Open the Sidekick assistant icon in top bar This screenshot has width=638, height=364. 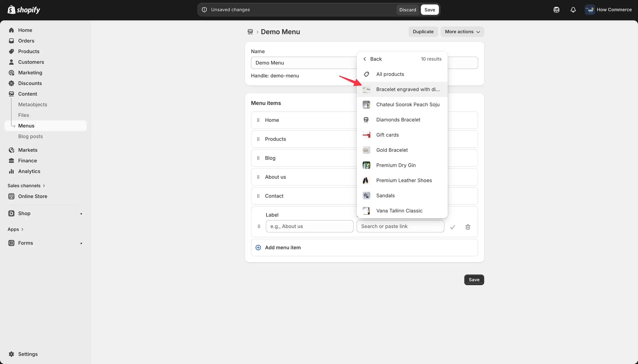(556, 10)
